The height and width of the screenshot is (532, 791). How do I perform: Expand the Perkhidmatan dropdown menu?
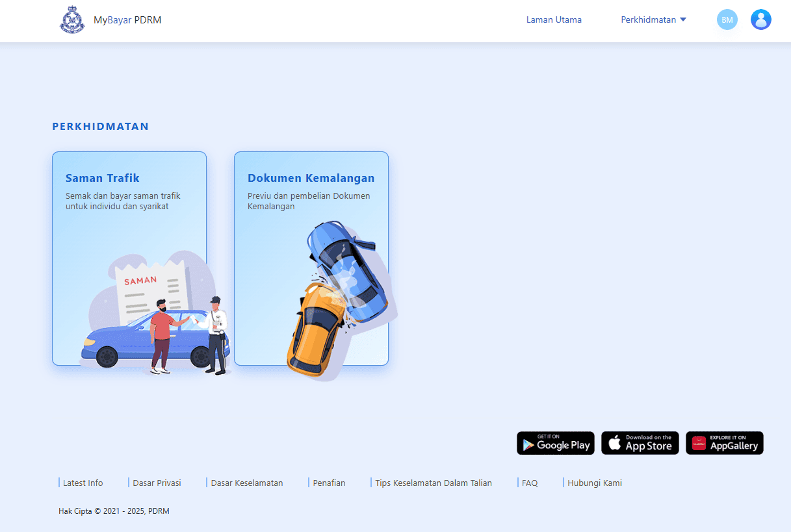[x=653, y=20]
